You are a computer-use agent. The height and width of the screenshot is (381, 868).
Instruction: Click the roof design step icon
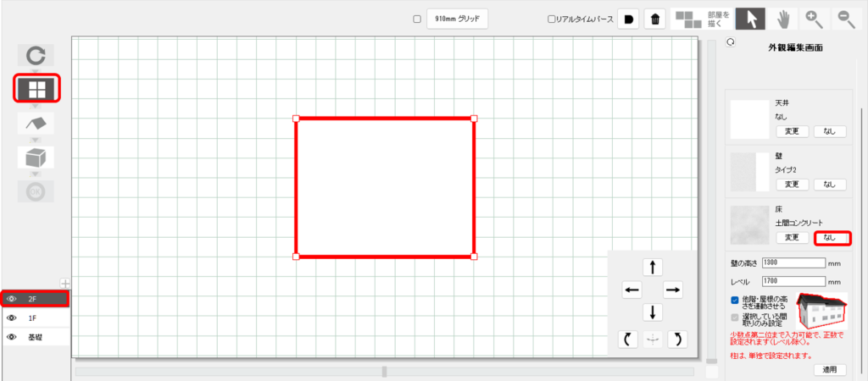tap(36, 124)
